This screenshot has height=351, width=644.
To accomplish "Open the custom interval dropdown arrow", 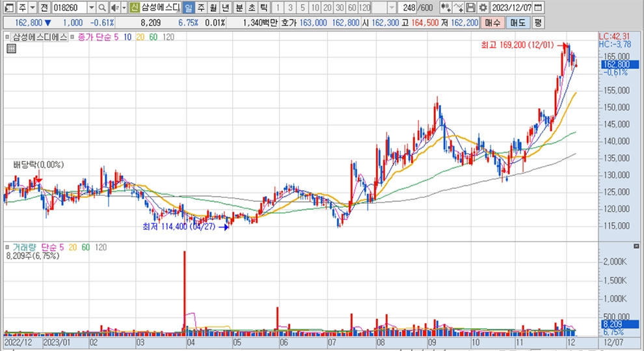I will pos(392,7).
